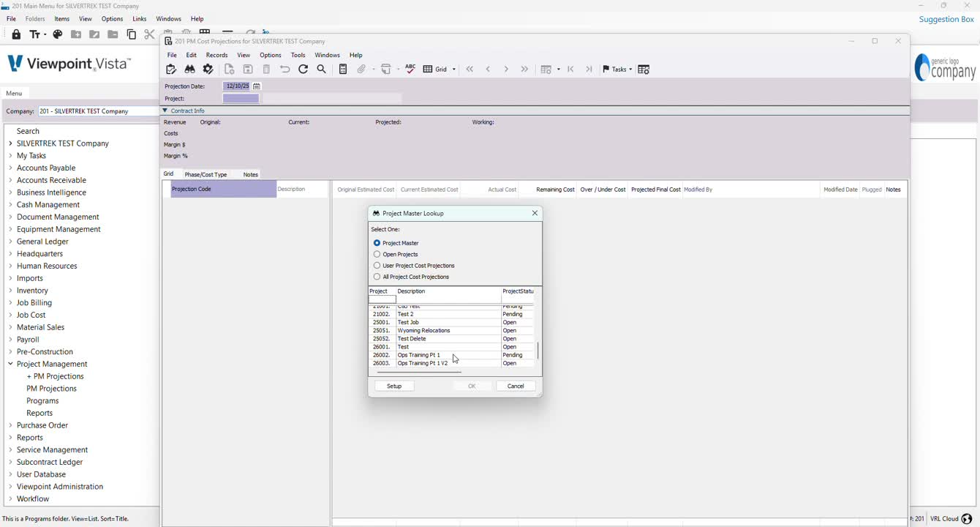Click the copy icon in main toolbar
The width and height of the screenshot is (980, 527).
tap(132, 34)
